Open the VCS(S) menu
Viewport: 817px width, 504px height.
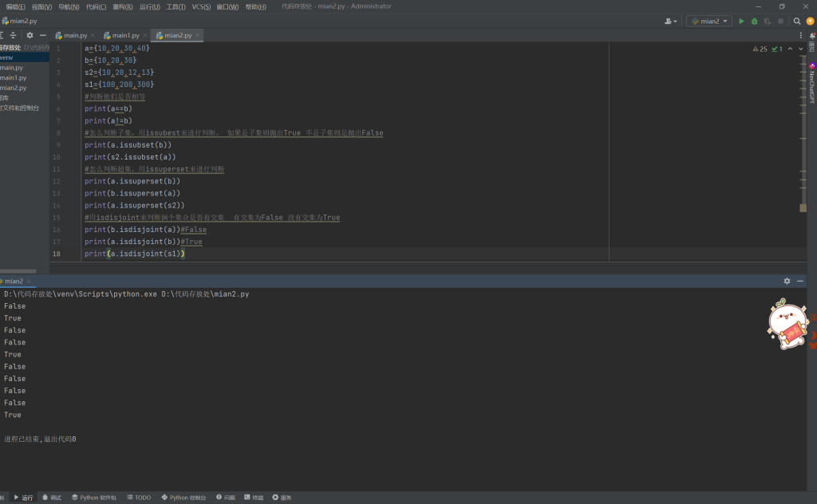[x=201, y=6]
